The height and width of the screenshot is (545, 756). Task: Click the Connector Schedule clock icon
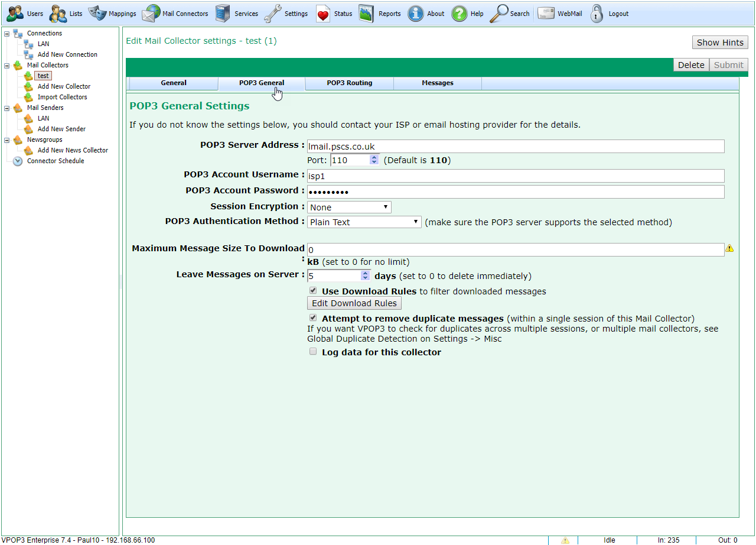click(x=18, y=161)
